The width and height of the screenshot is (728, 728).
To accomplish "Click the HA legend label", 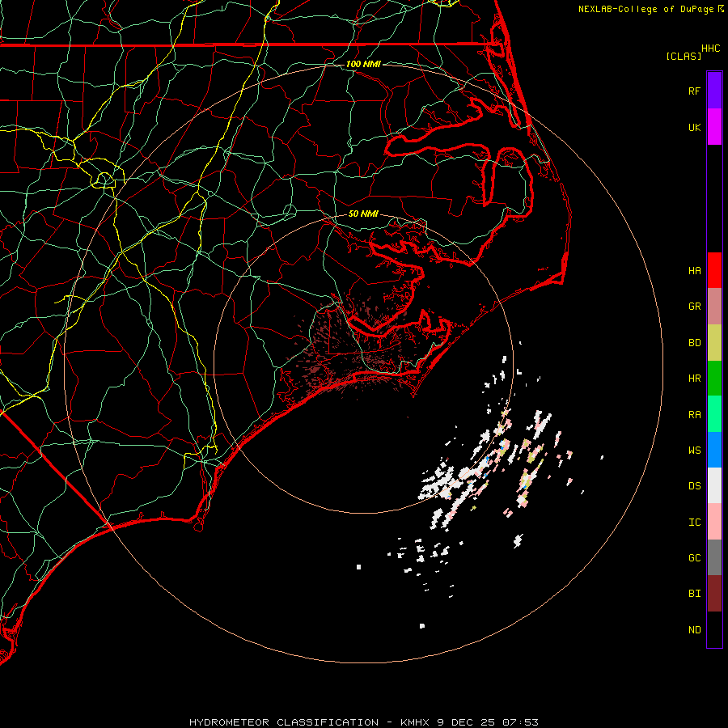I will coord(694,270).
